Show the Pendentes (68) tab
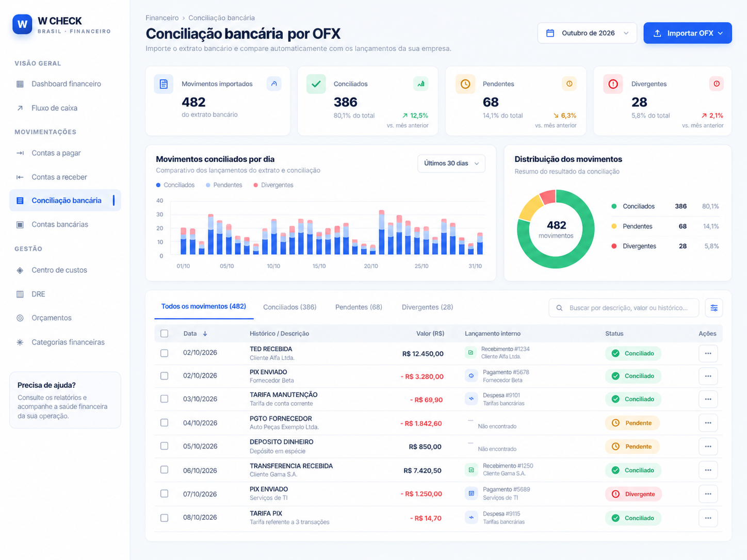The image size is (747, 560). pos(359,307)
